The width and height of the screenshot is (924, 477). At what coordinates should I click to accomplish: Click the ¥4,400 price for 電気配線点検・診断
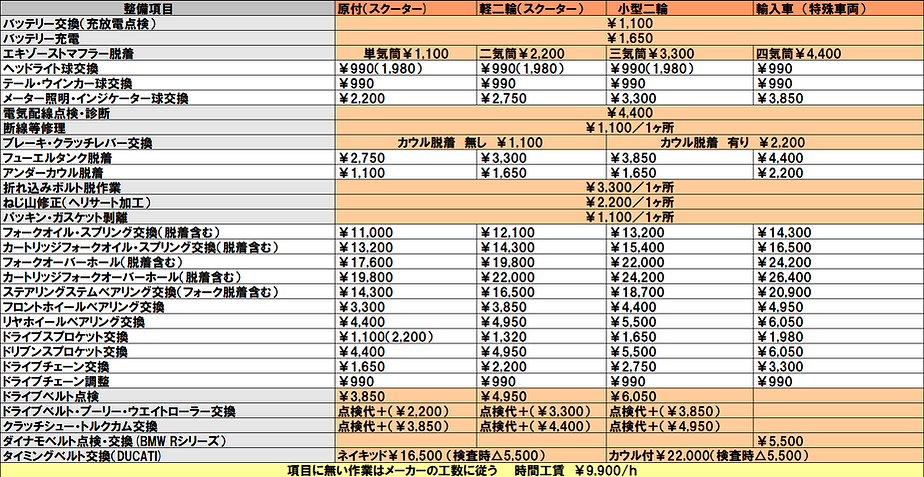pyautogui.click(x=629, y=113)
